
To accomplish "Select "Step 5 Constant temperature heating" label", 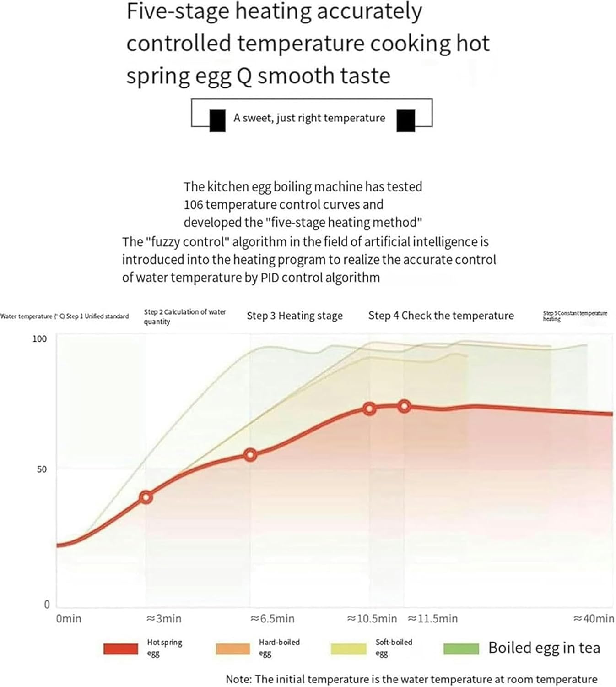I will point(575,316).
